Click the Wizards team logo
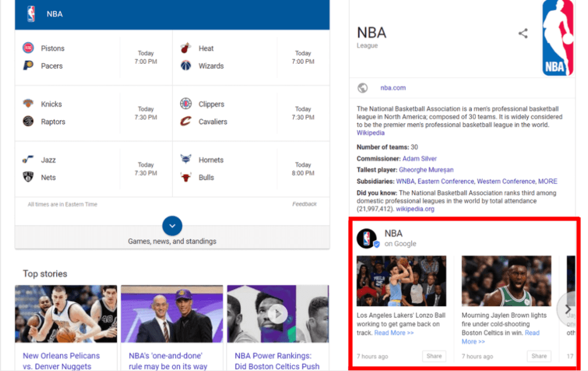This screenshot has width=588, height=371. point(185,65)
